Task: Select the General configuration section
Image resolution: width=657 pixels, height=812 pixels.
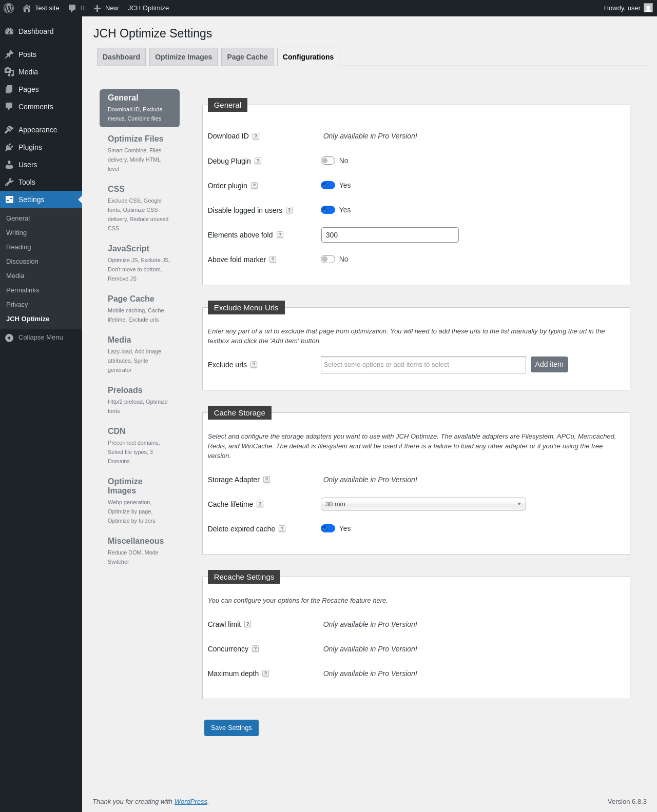Action: tap(140, 108)
